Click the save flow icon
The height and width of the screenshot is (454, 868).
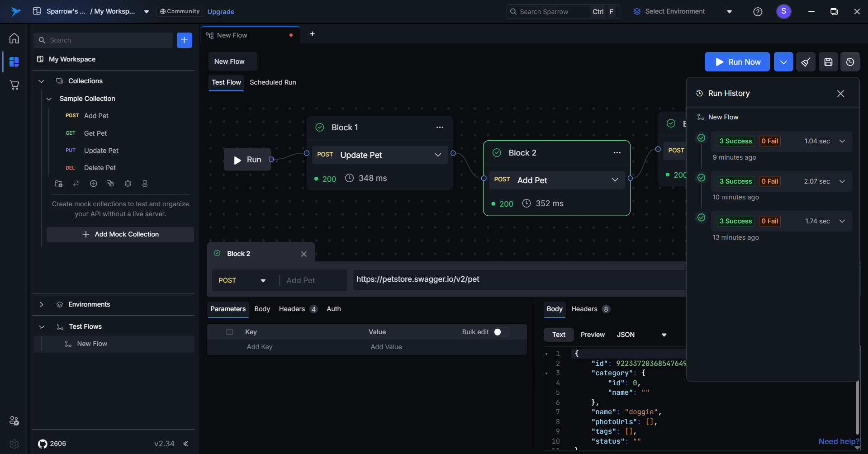tap(828, 62)
